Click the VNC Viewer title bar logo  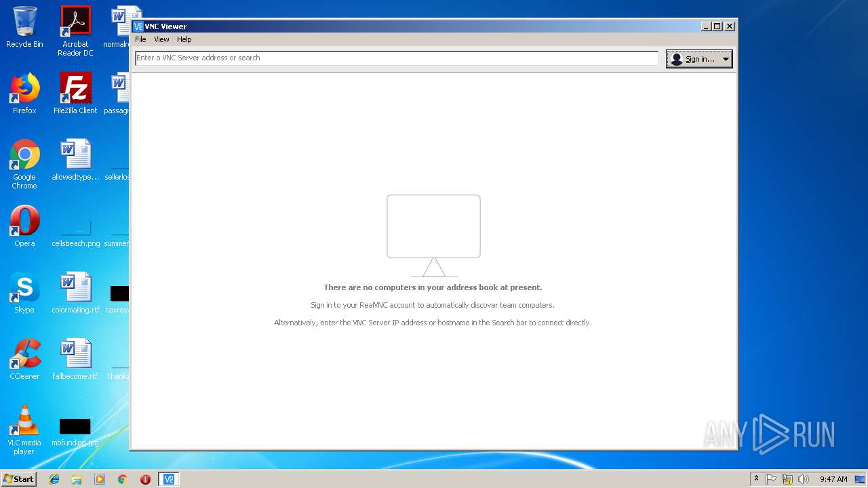138,26
